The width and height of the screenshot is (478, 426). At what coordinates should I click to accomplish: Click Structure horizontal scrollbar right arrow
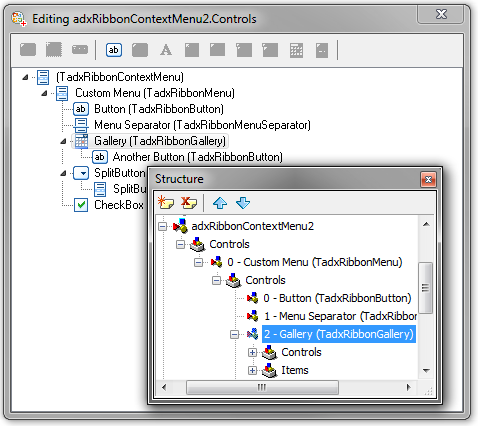click(409, 387)
